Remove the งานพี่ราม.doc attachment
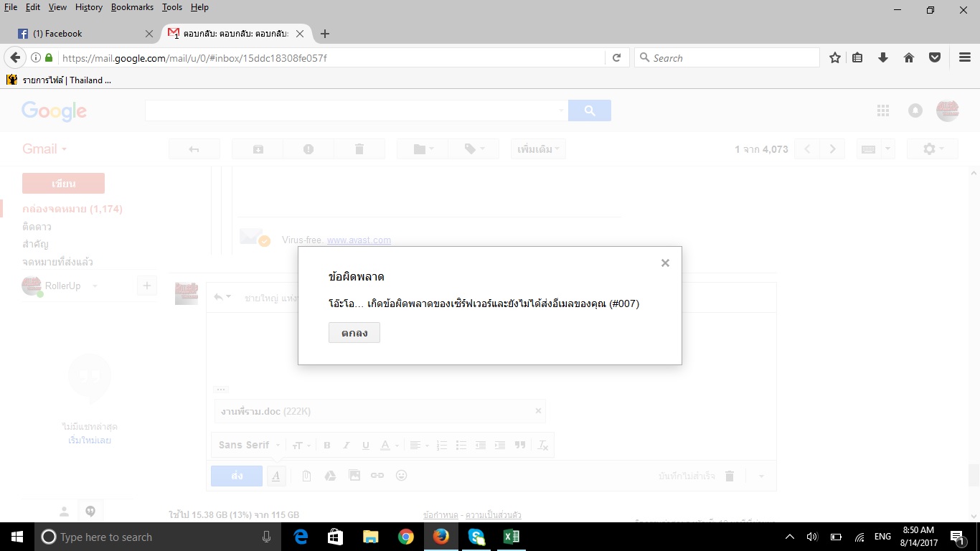Viewport: 980px width, 551px height. tap(538, 411)
